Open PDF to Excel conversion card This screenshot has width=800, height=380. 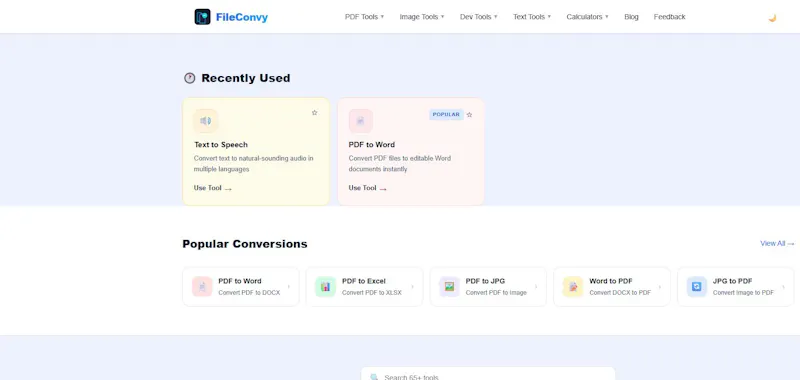(364, 287)
